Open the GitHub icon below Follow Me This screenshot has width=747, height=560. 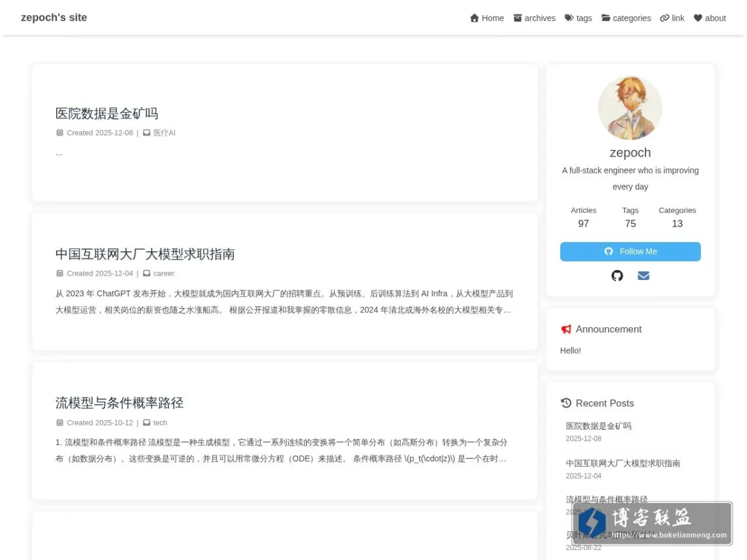tap(617, 276)
